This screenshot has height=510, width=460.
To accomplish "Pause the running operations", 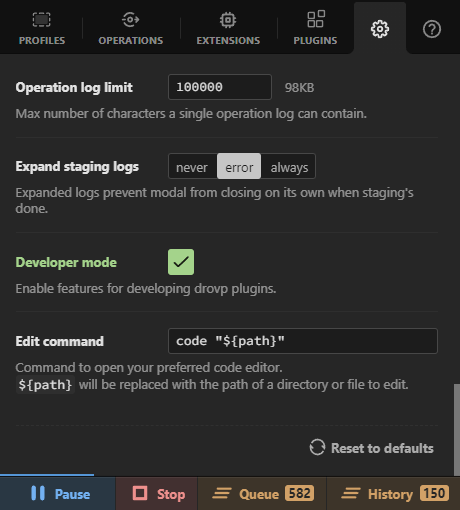I will pyautogui.click(x=58, y=494).
